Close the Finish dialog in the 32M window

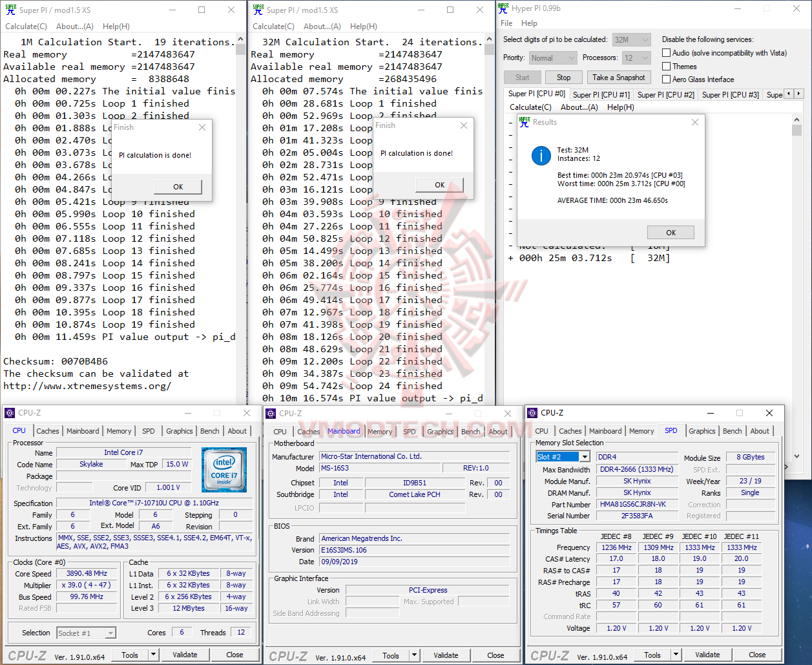pyautogui.click(x=464, y=125)
